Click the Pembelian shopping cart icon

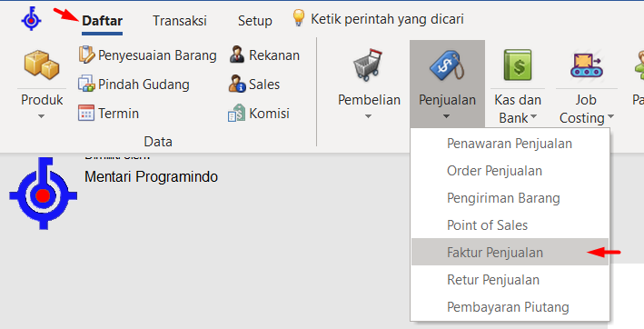pyautogui.click(x=368, y=65)
